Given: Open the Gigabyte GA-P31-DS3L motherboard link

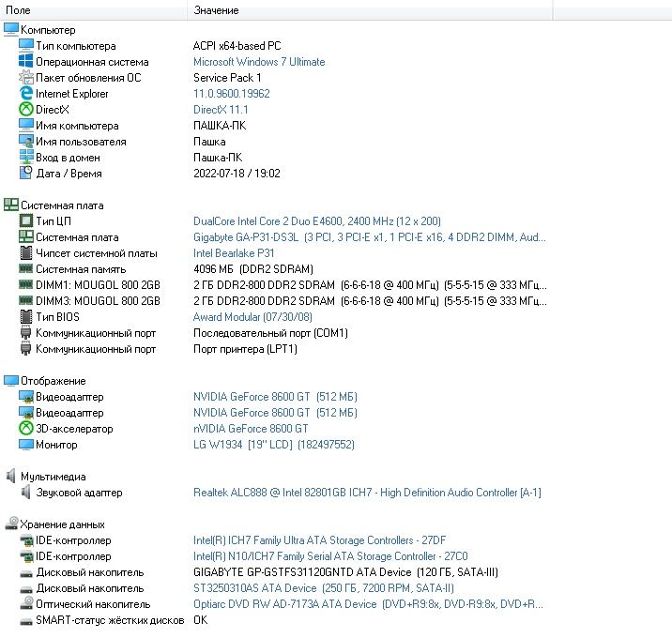Looking at the screenshot, I should coord(370,237).
